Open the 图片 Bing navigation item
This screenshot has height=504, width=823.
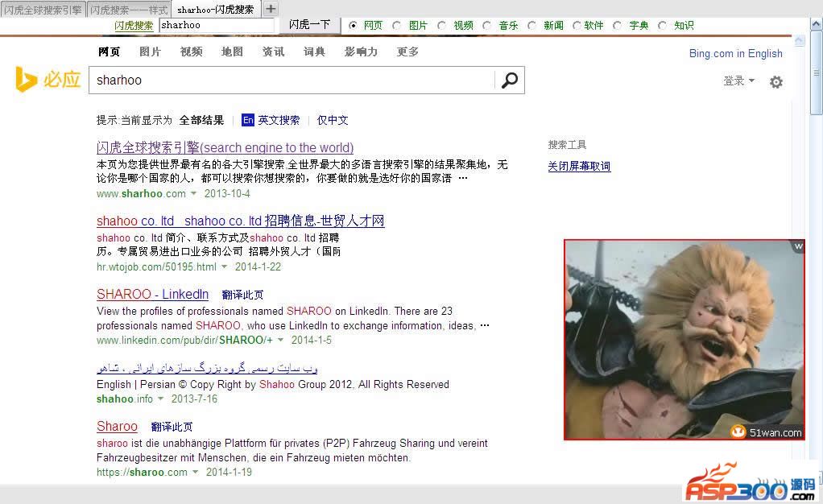click(150, 52)
